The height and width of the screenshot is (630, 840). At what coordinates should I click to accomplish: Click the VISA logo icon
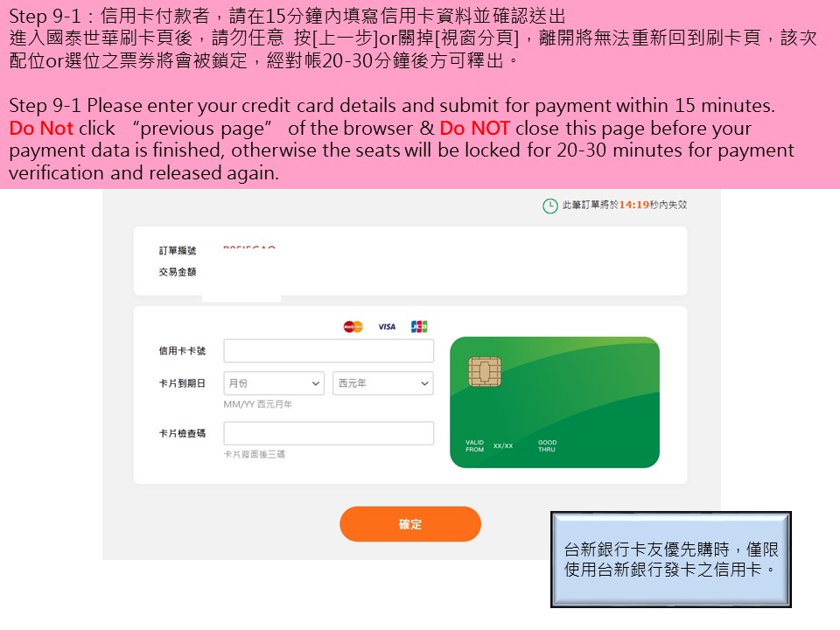pyautogui.click(x=387, y=326)
